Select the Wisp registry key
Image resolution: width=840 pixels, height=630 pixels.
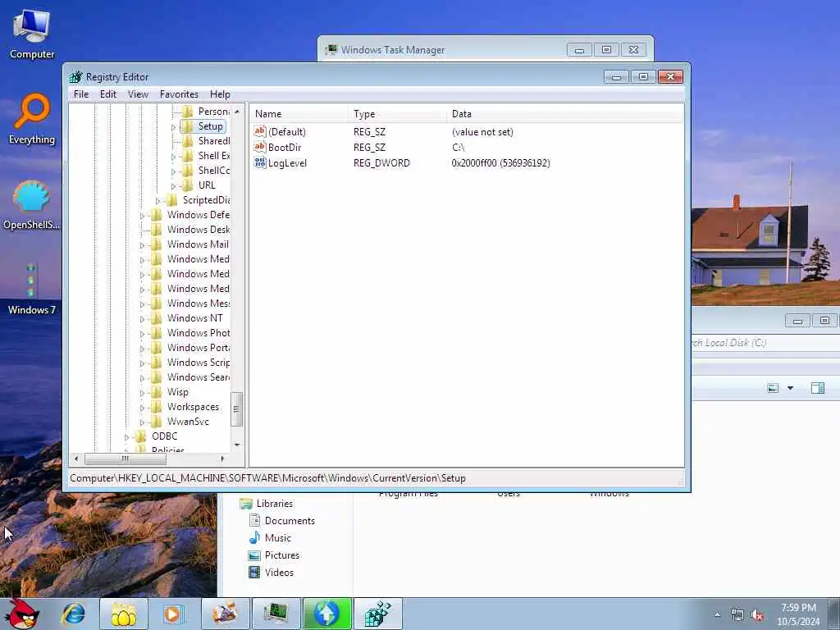(178, 392)
